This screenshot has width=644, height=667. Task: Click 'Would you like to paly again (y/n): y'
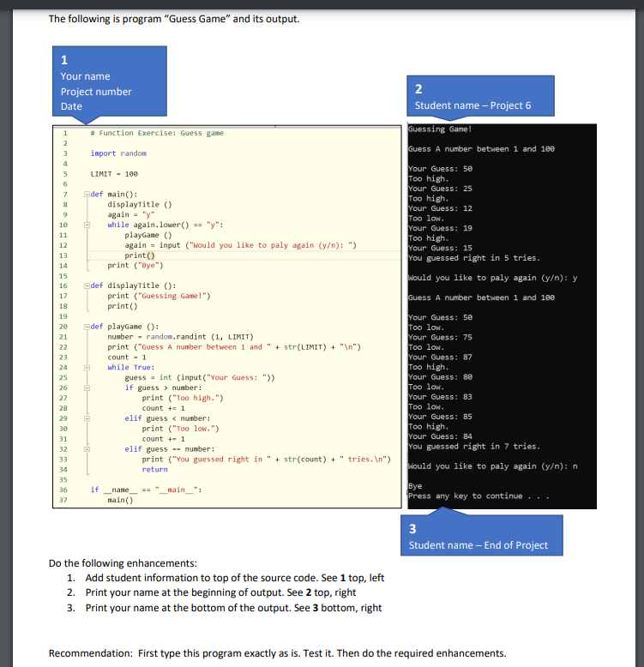click(x=493, y=278)
